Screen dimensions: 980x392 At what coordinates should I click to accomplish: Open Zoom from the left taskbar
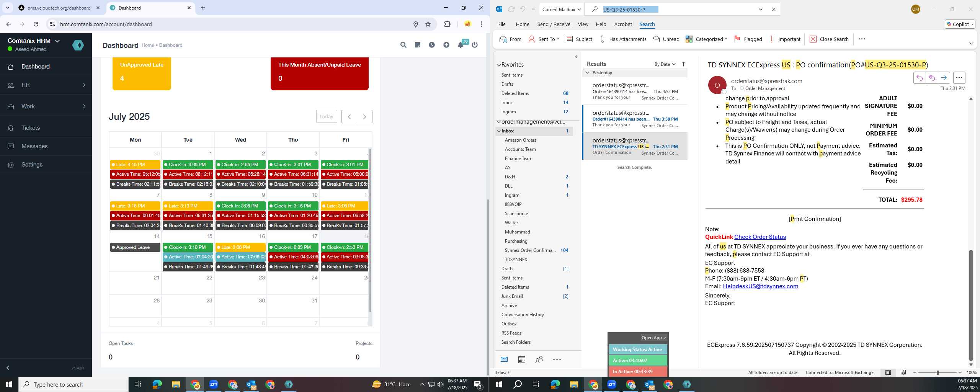coord(214,384)
